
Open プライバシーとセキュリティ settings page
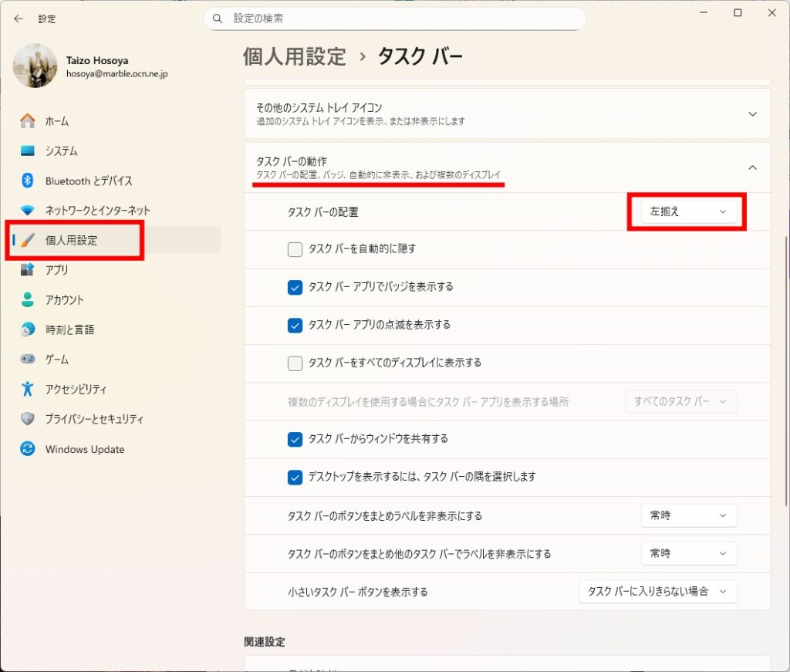94,419
